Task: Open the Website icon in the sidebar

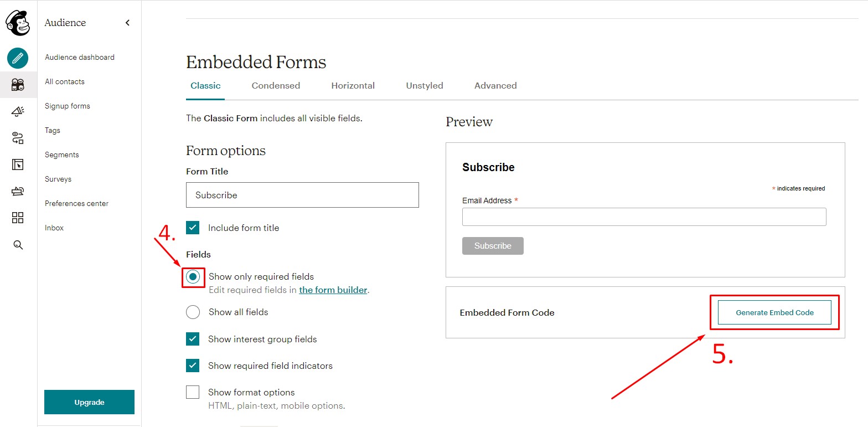Action: pyautogui.click(x=18, y=164)
